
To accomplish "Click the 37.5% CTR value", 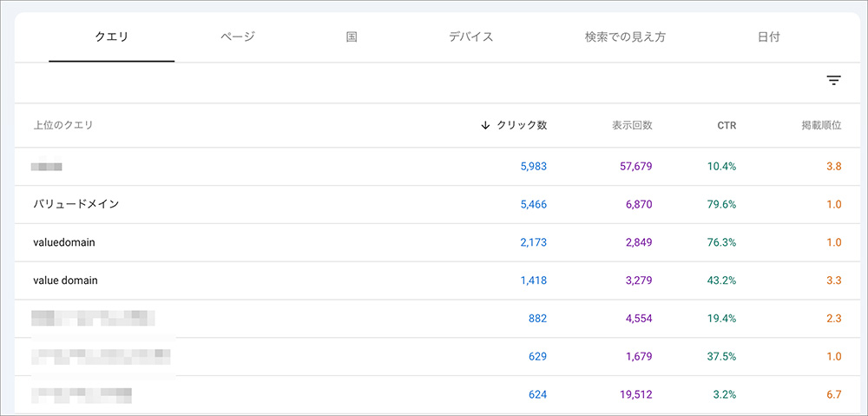I will (x=722, y=357).
